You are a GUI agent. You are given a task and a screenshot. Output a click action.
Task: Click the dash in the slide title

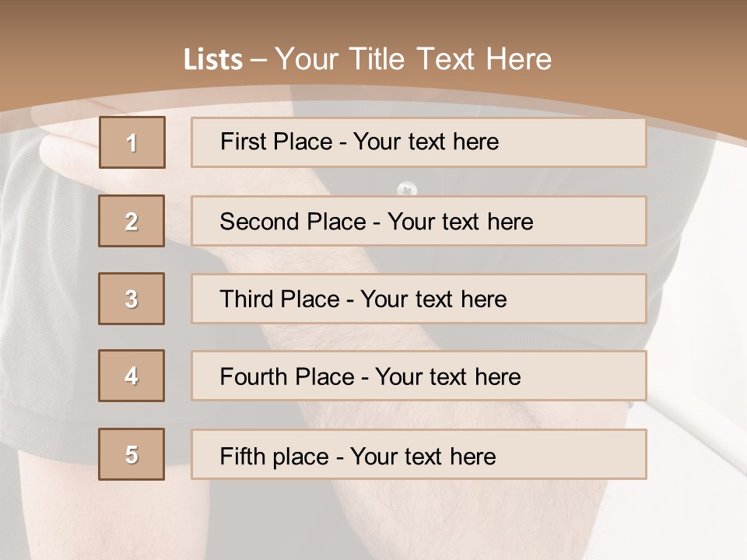258,60
